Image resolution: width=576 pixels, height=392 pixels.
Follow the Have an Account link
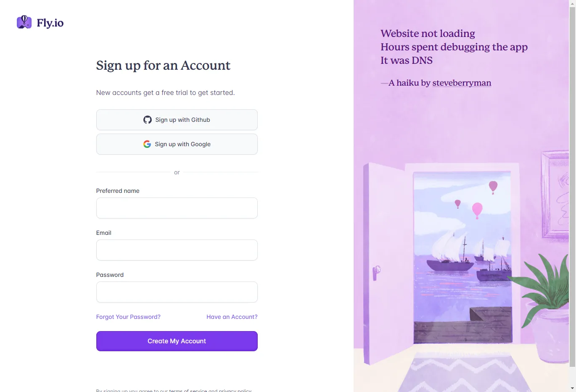[x=232, y=317]
